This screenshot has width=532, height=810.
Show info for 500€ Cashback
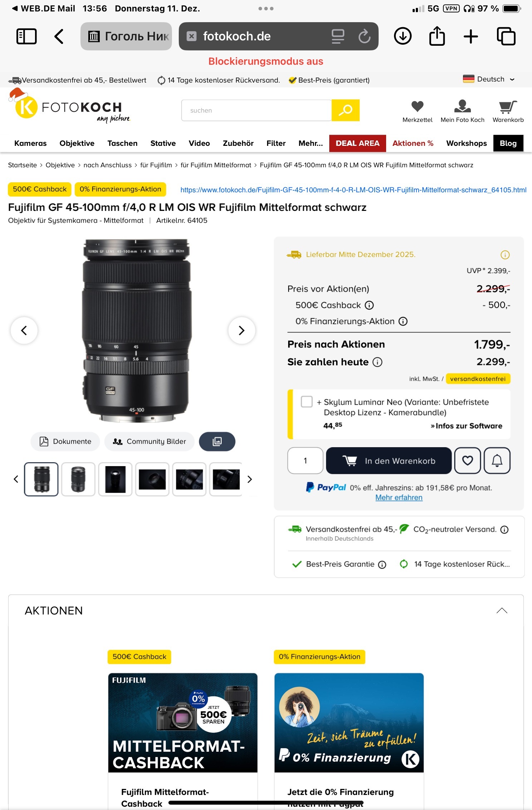pos(369,305)
